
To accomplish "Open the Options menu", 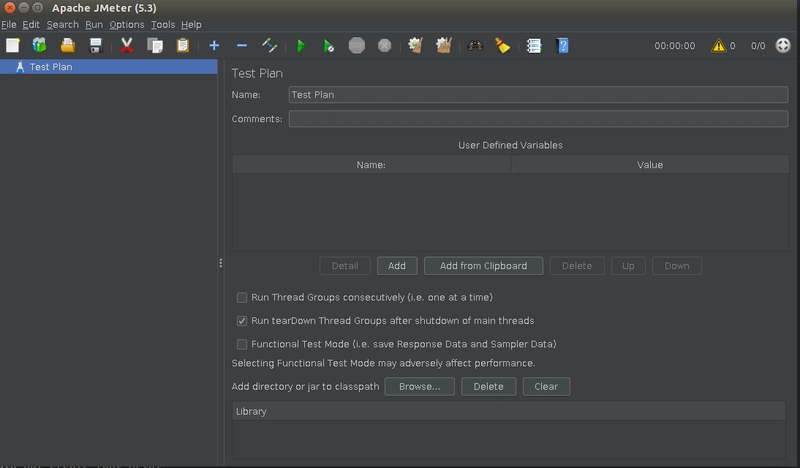I will [127, 24].
